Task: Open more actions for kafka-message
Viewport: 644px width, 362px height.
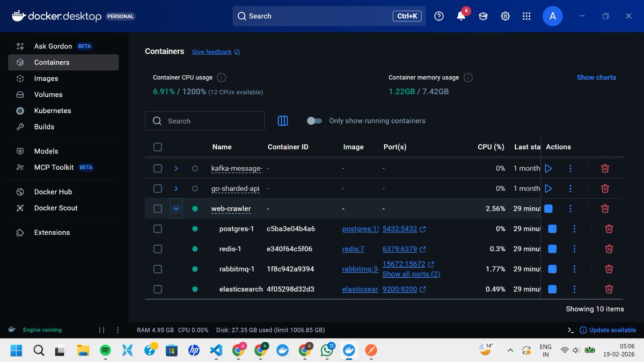Action: (x=570, y=168)
